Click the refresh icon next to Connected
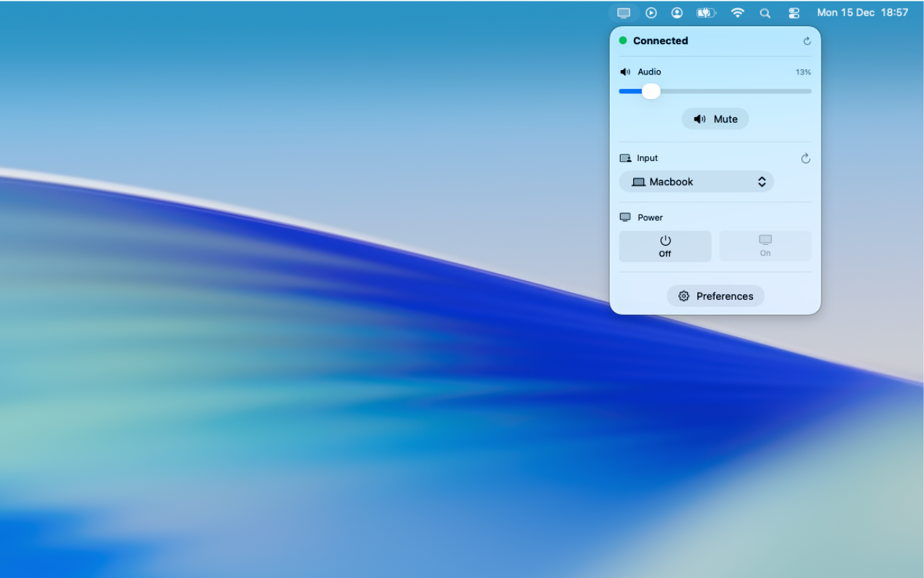Screen dimensions: 924x578 click(x=806, y=40)
